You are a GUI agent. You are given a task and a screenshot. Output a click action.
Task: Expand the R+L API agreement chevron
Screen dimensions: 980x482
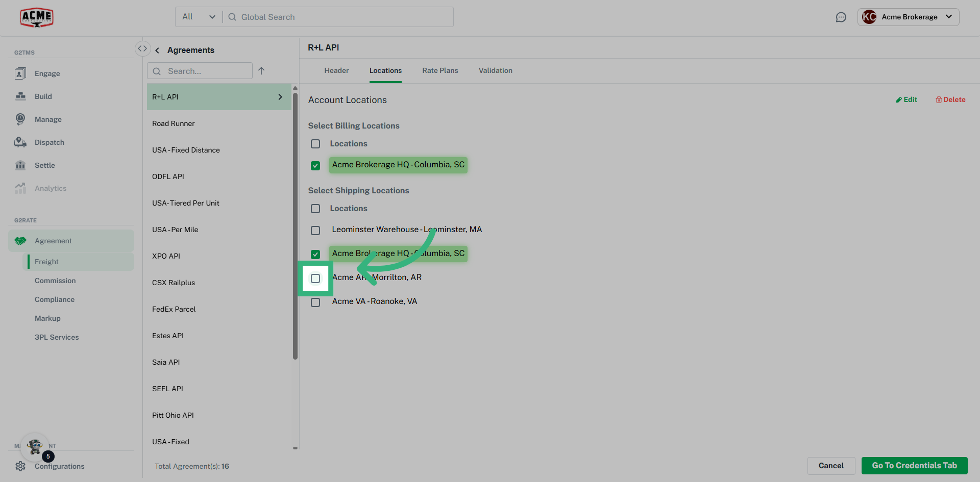280,97
